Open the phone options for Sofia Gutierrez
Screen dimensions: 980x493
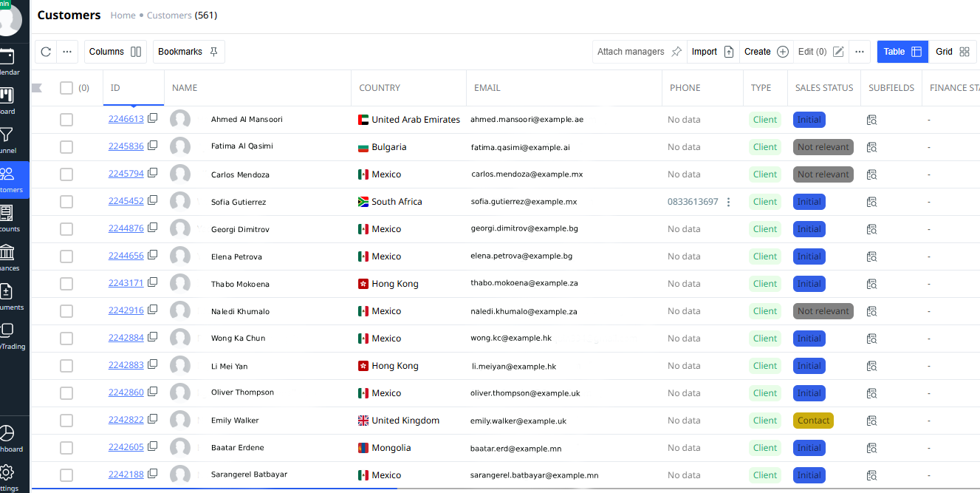(x=729, y=201)
